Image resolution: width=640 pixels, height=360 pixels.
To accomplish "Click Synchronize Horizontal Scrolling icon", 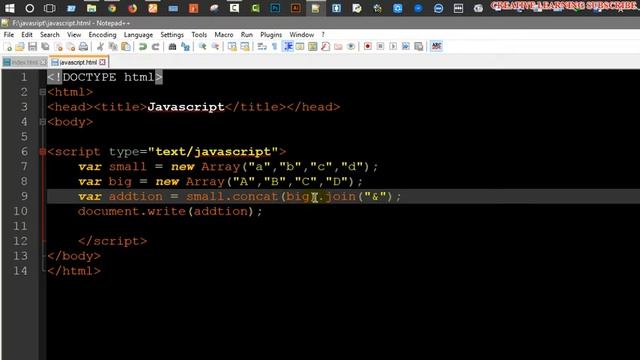I will tap(245, 47).
